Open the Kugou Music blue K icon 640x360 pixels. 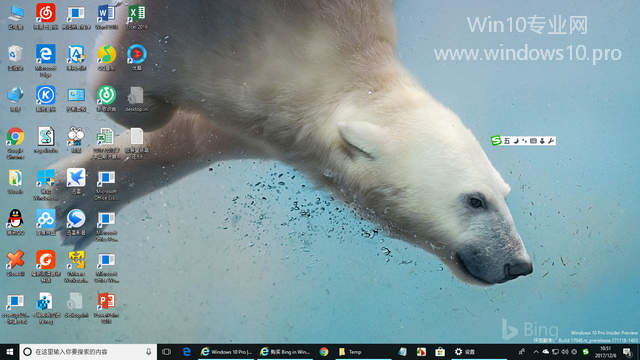(x=45, y=98)
